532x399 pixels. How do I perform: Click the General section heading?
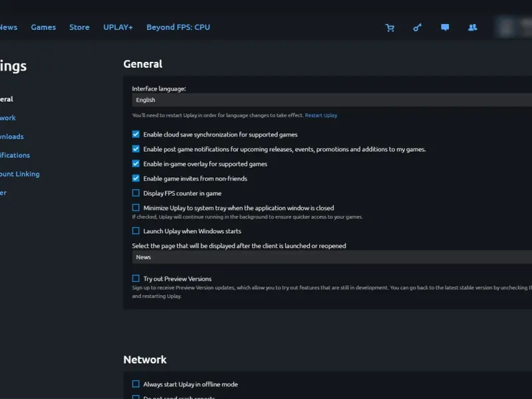143,64
